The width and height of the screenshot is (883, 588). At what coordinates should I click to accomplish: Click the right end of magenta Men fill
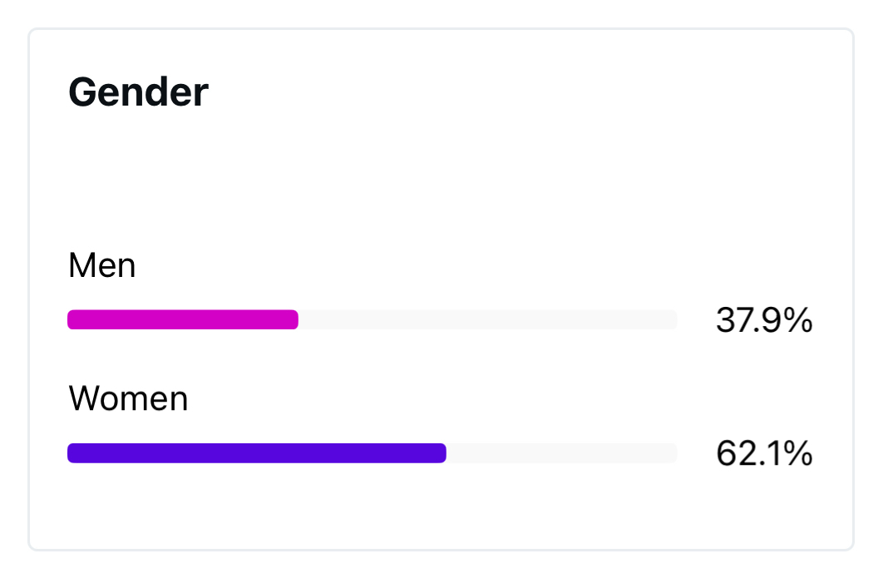pos(294,320)
